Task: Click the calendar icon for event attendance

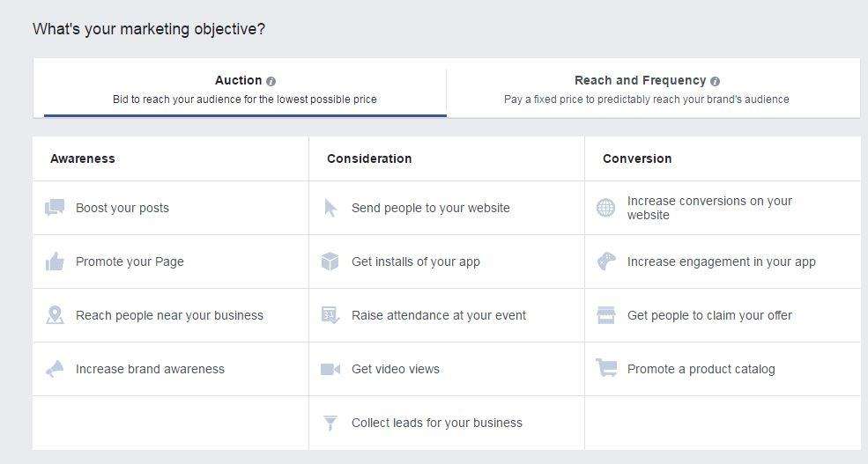Action: pos(330,315)
